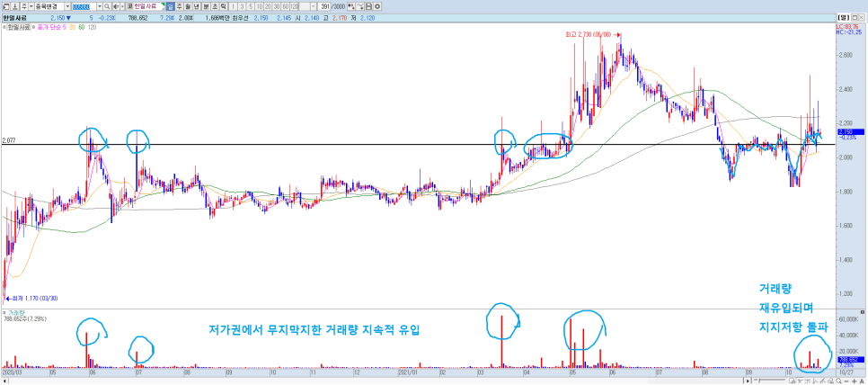Screen dimensions: 868x385
Task: Click the download-arrow toolbar icon
Action: 15,6
